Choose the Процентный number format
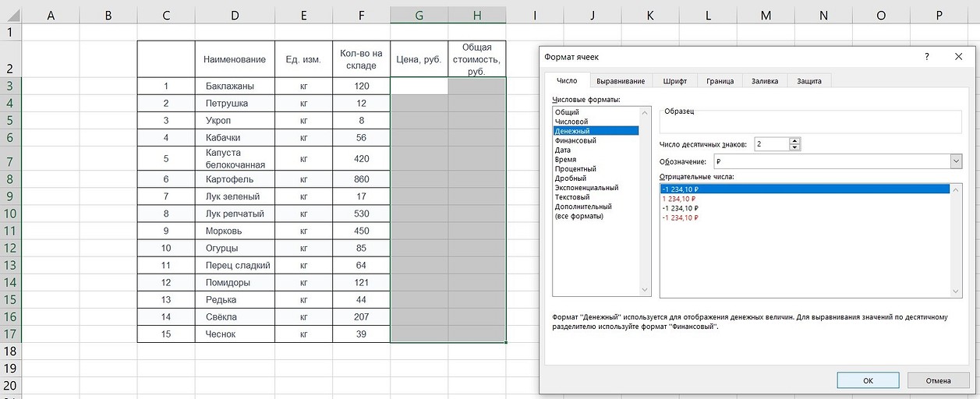 click(x=575, y=169)
